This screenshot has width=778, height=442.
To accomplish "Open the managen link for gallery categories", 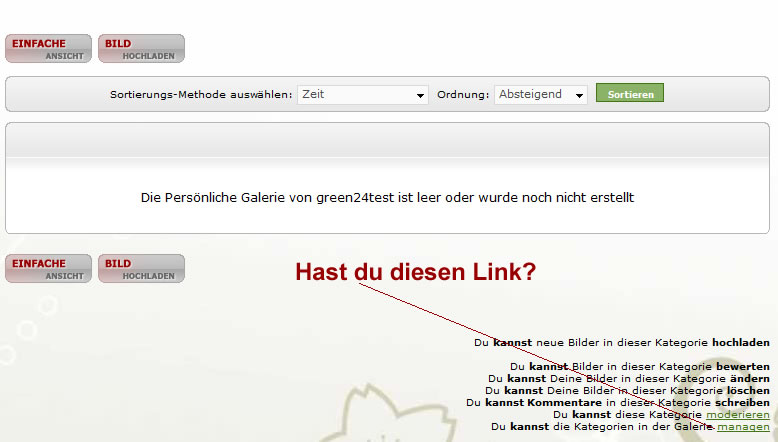I will (x=743, y=426).
